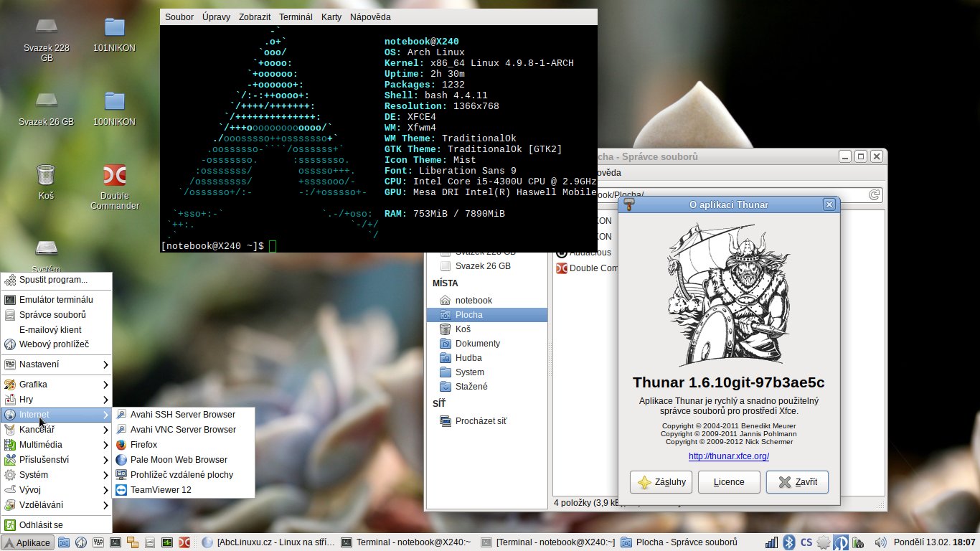Expand the Systém submenu in applications menu
Image resolution: width=980 pixels, height=551 pixels.
coord(57,475)
